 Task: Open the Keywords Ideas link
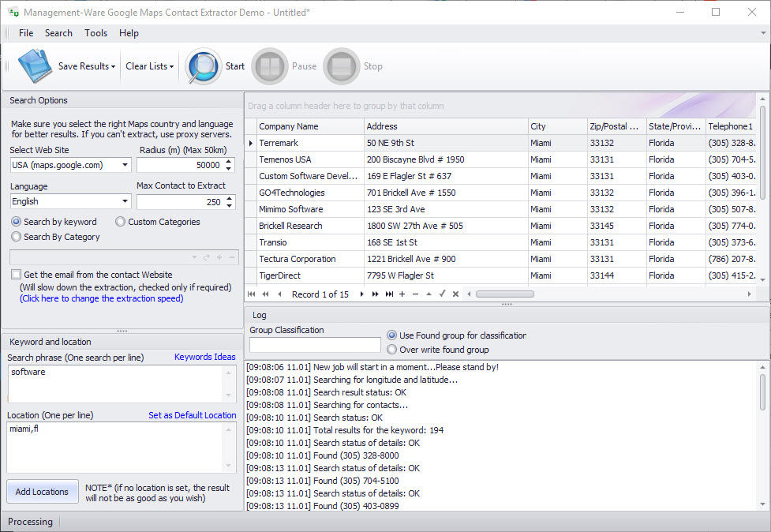coord(204,357)
